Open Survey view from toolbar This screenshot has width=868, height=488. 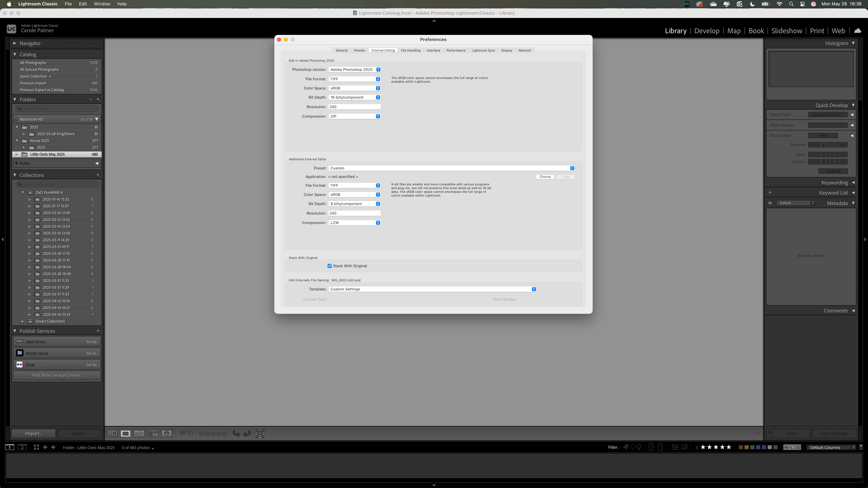pos(153,434)
